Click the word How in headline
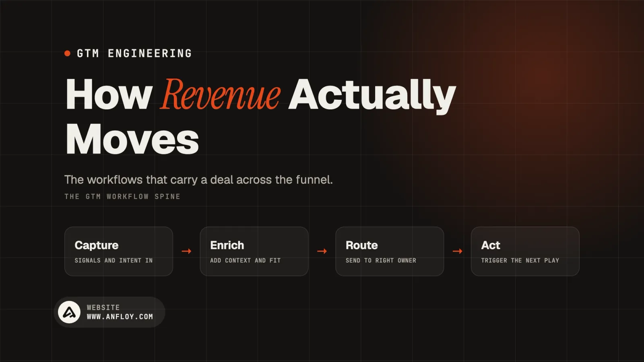 [109, 95]
